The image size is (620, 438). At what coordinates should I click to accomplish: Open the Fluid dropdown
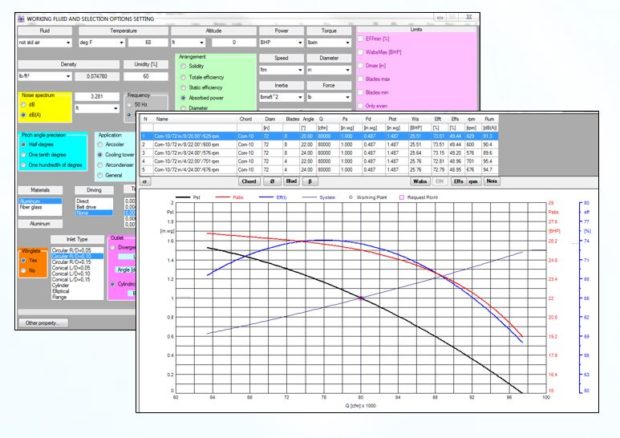[35, 43]
